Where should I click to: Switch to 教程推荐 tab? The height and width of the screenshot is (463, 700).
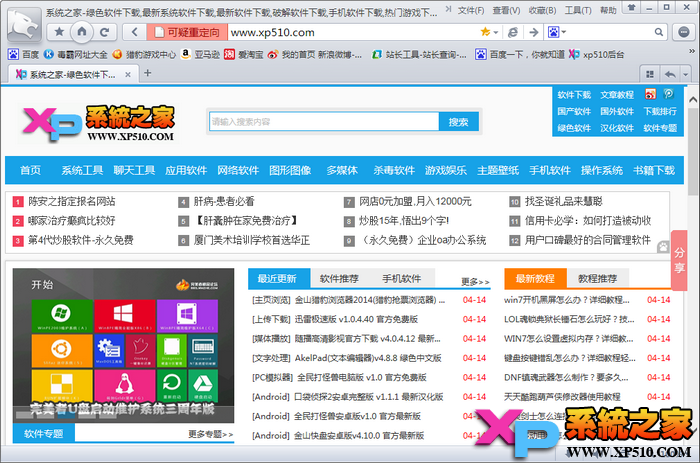tap(597, 279)
